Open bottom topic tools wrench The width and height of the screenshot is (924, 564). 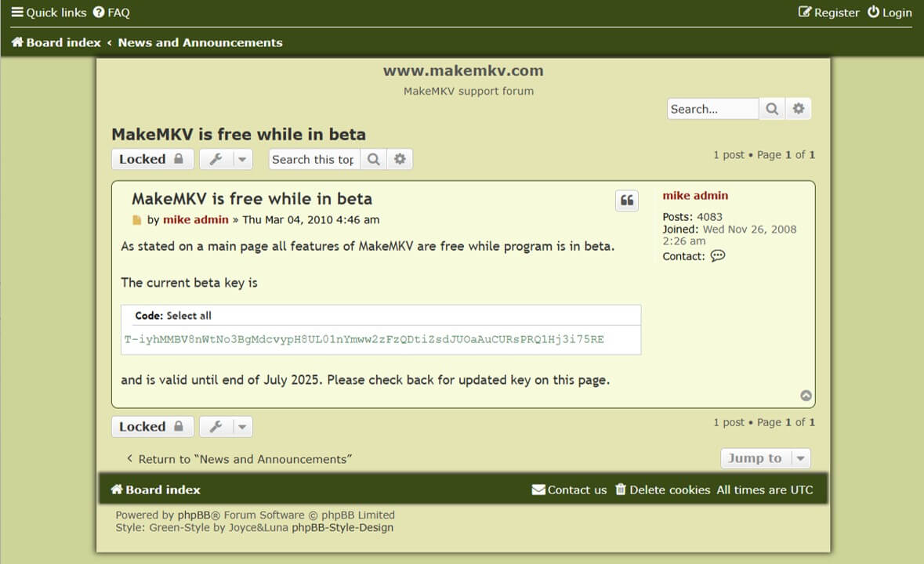coord(216,426)
